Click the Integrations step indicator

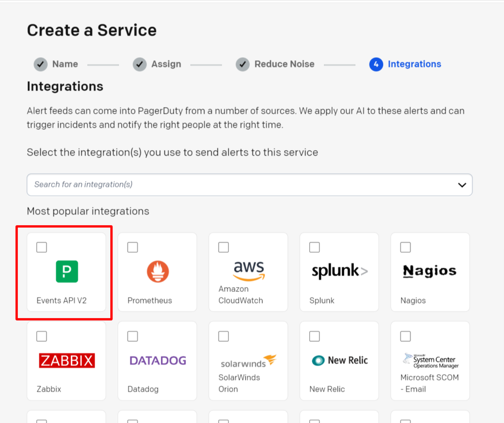405,64
